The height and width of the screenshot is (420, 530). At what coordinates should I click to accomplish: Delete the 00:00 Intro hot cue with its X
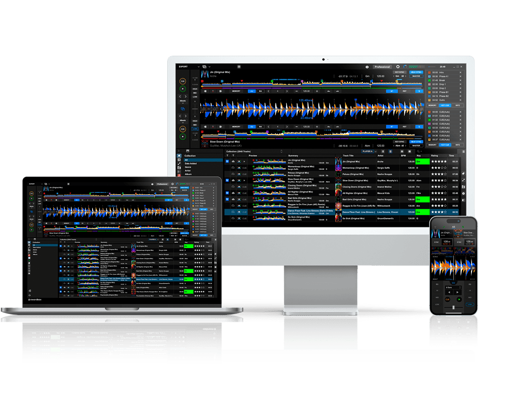click(x=460, y=73)
